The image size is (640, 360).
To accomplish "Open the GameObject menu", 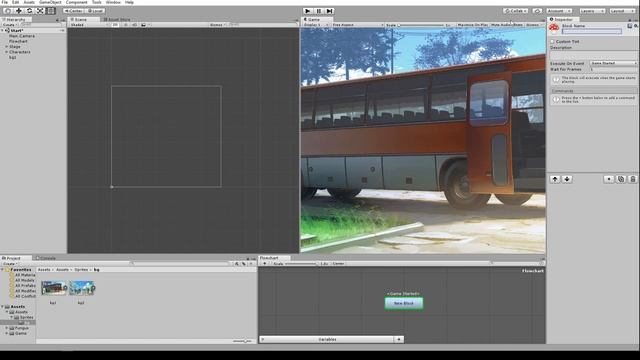I will (x=50, y=2).
